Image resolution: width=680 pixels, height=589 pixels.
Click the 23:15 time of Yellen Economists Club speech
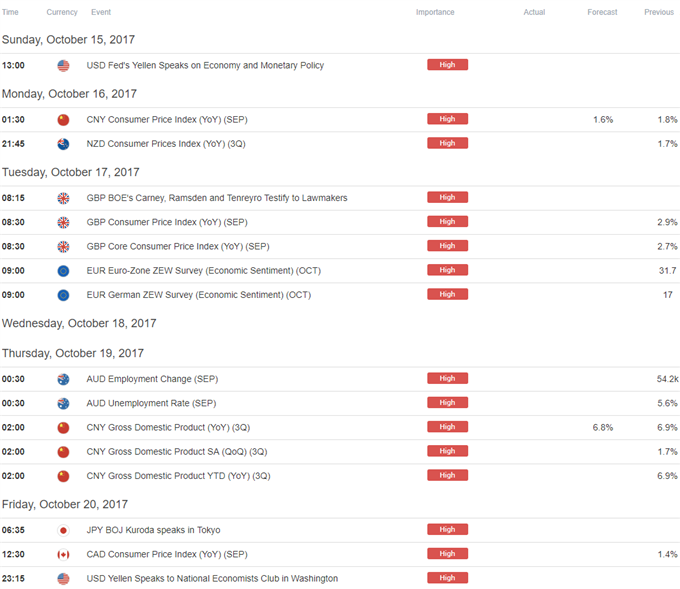tap(13, 579)
